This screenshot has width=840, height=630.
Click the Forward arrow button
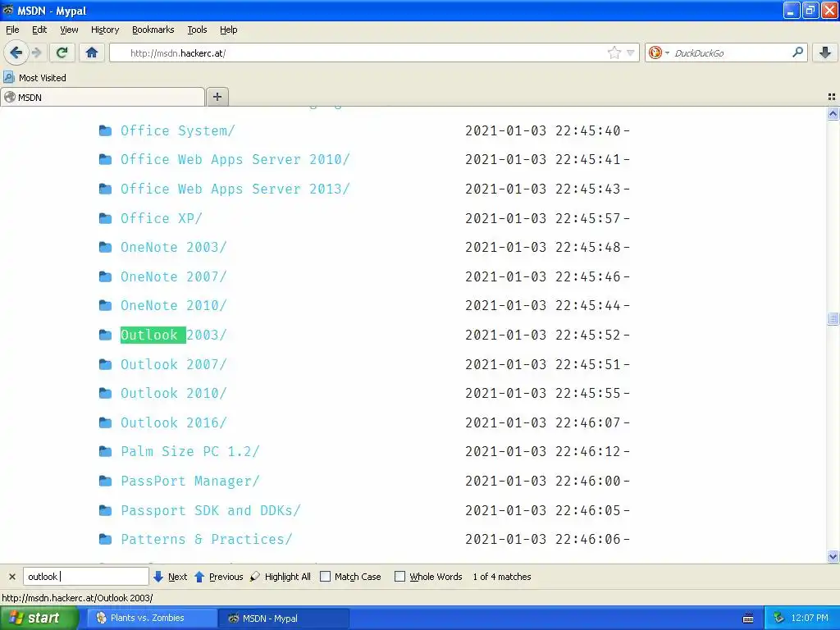click(36, 52)
